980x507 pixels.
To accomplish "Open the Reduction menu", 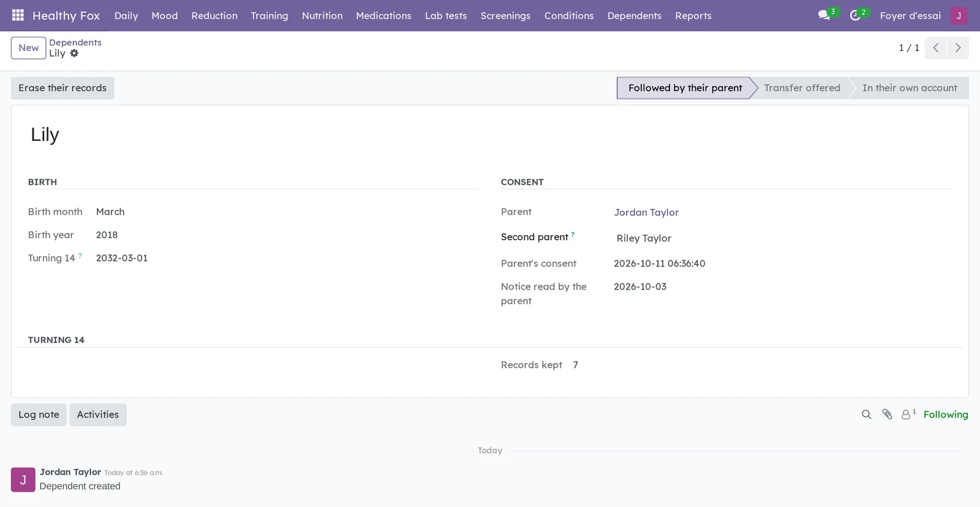I will tap(214, 15).
